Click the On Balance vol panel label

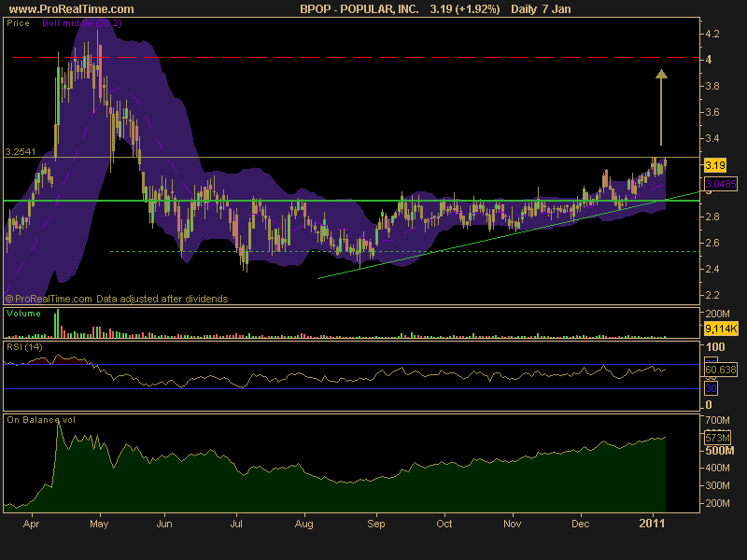point(41,420)
